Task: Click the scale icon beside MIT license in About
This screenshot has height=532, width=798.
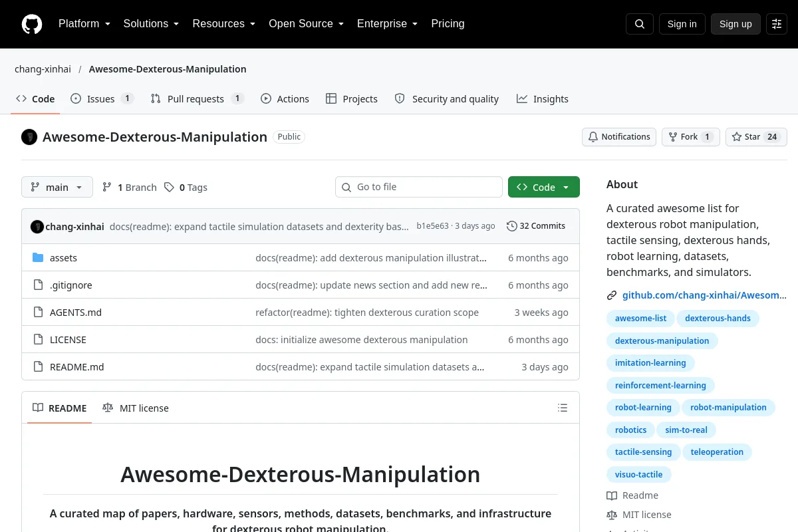Action: pyautogui.click(x=612, y=515)
